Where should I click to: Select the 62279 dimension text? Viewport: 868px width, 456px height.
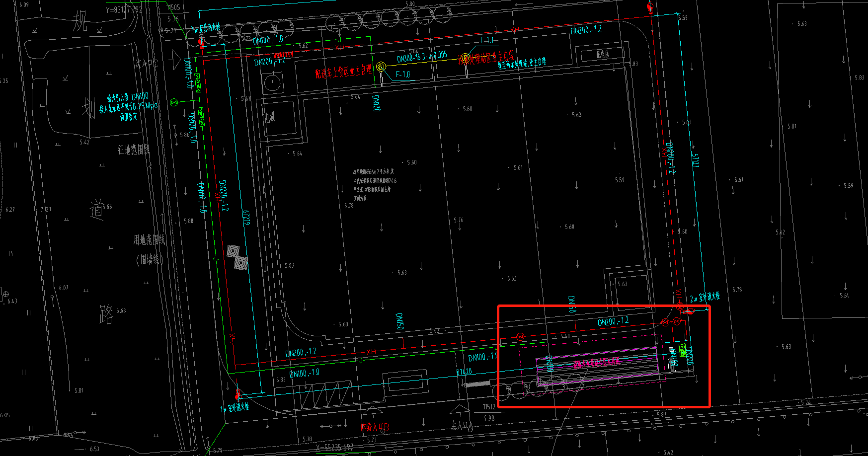point(246,218)
